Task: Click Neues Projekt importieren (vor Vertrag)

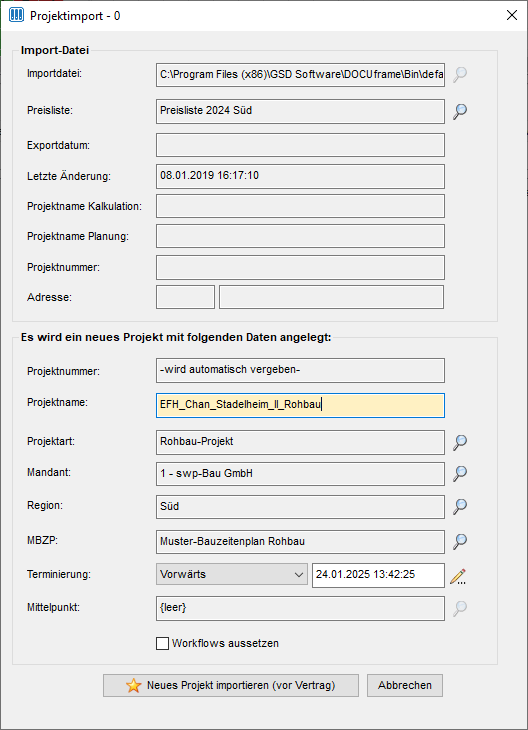Action: 231,685
